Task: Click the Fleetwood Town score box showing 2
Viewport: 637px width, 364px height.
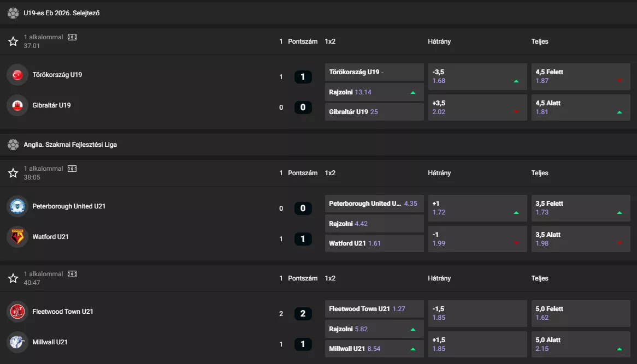Action: (x=303, y=313)
